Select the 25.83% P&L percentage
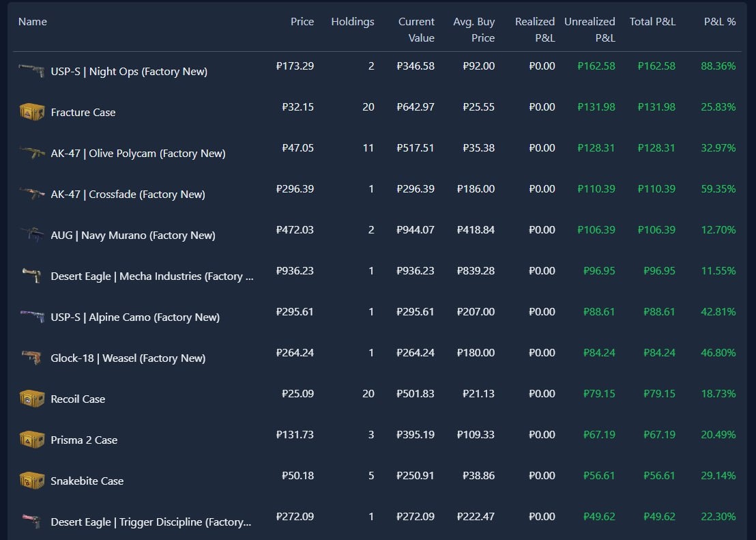Viewport: 756px width, 540px height. [718, 107]
